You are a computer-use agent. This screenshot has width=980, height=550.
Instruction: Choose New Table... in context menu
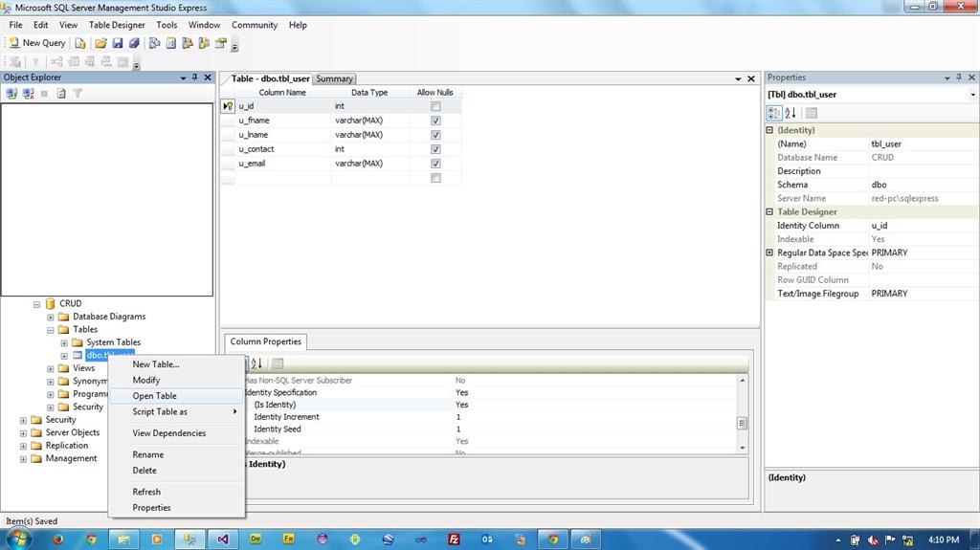[176, 364]
